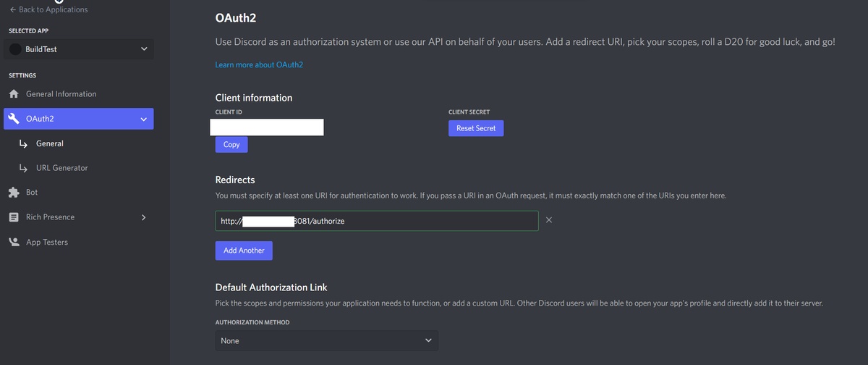Open the BuildTest selected app dropdown
The width and height of the screenshot is (868, 365).
(x=143, y=49)
